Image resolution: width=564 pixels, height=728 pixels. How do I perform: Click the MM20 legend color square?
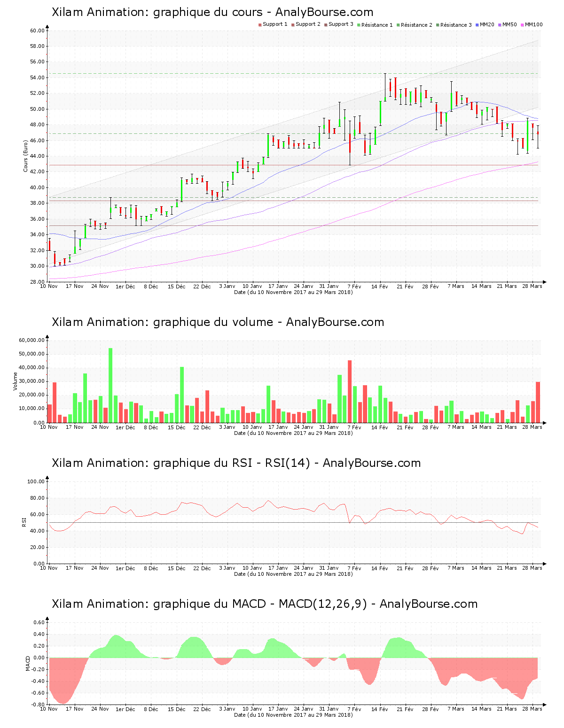(477, 25)
